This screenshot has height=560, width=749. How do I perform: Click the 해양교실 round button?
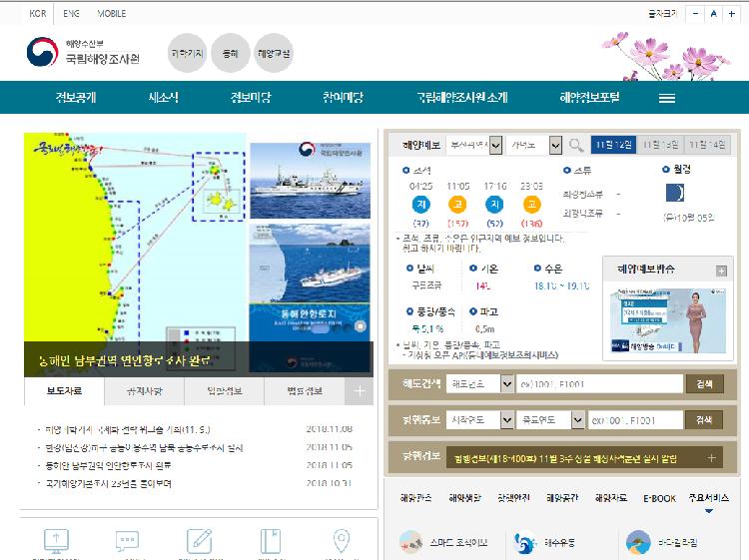pyautogui.click(x=274, y=53)
